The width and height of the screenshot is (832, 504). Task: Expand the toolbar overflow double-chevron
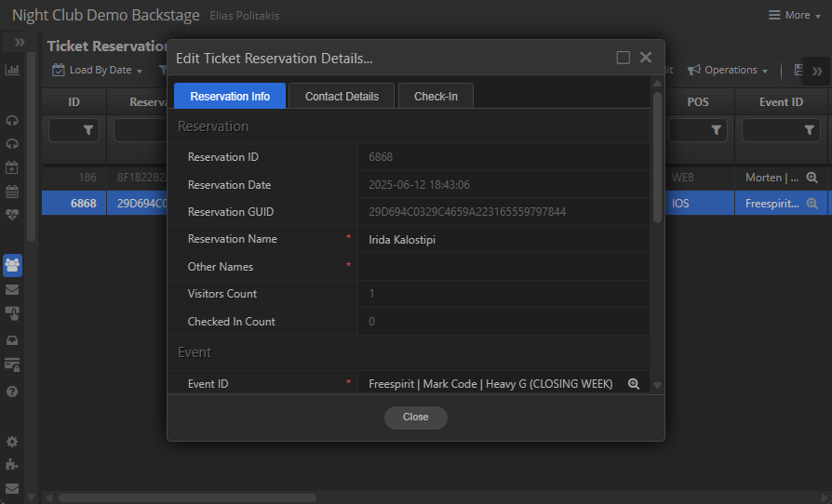click(816, 71)
